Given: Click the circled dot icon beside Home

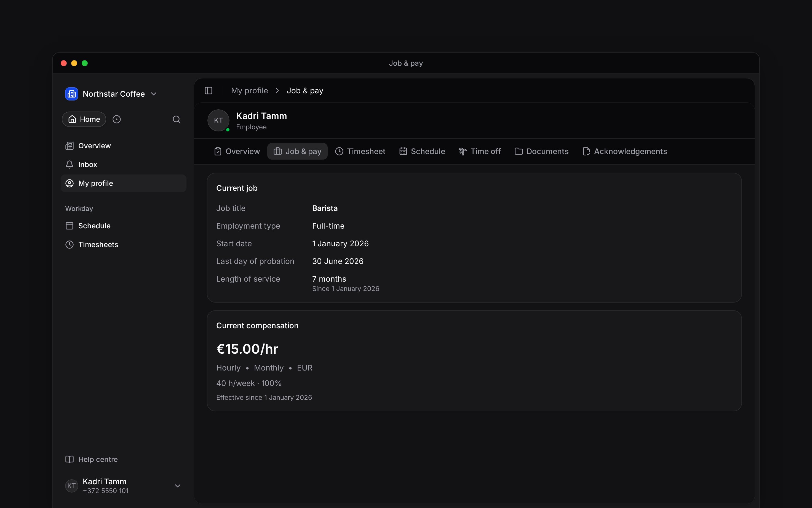Looking at the screenshot, I should pos(116,119).
